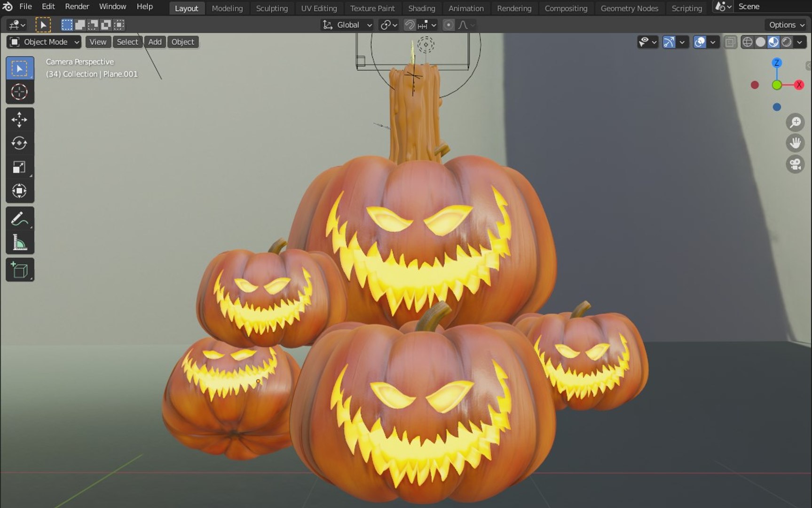
Task: Switch to Material Preview shading
Action: (x=773, y=42)
